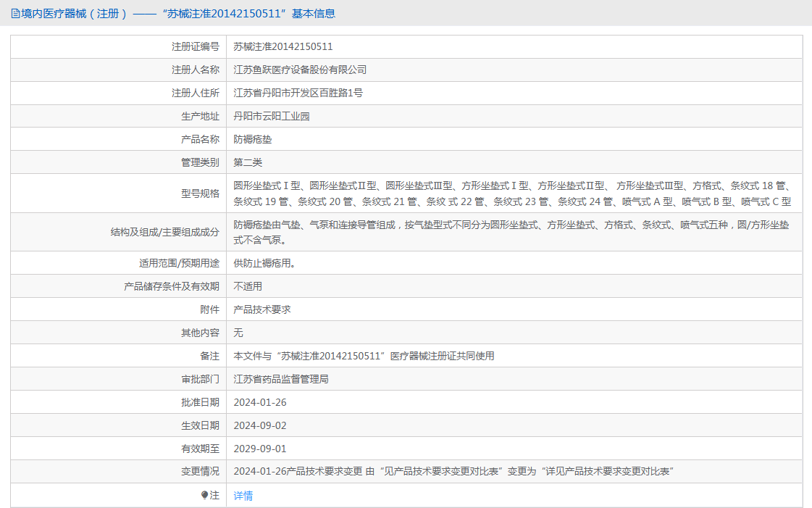The width and height of the screenshot is (812, 508).
Task: Click the 注册人住所 row label
Action: click(x=196, y=93)
